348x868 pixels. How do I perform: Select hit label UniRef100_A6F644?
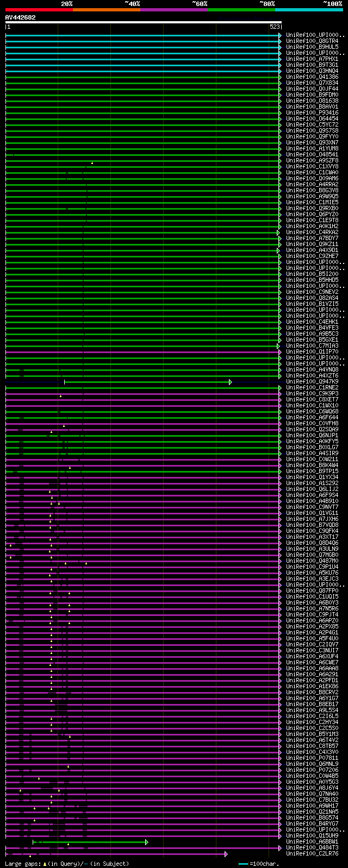312,418
